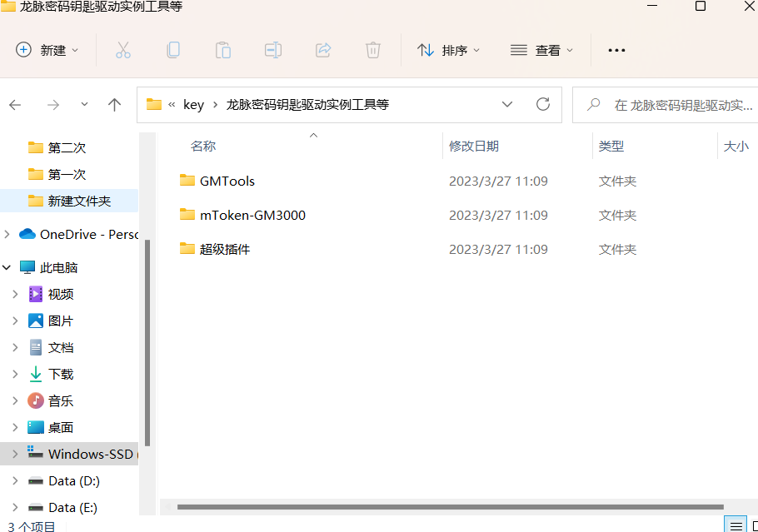This screenshot has height=532, width=758.
Task: Open 图片 in navigation pane
Action: point(61,321)
